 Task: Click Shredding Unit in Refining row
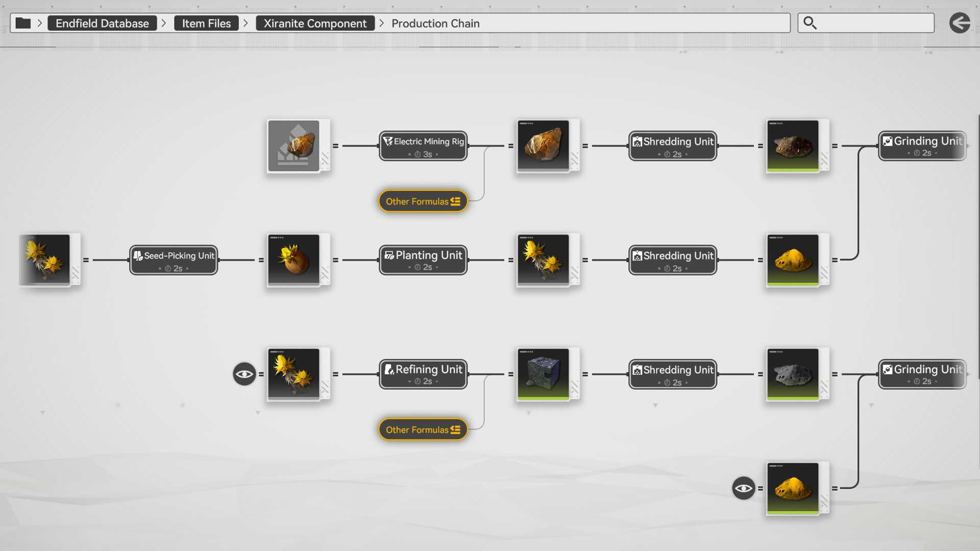tap(673, 374)
